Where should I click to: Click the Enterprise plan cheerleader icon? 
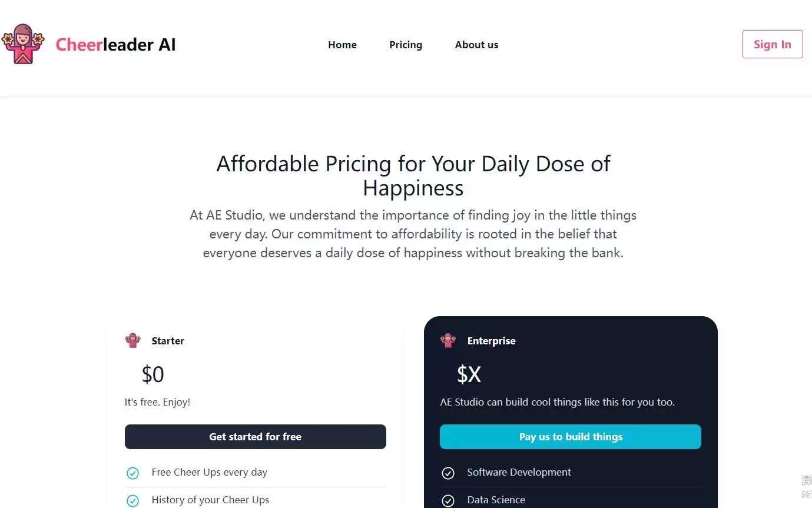pos(448,340)
